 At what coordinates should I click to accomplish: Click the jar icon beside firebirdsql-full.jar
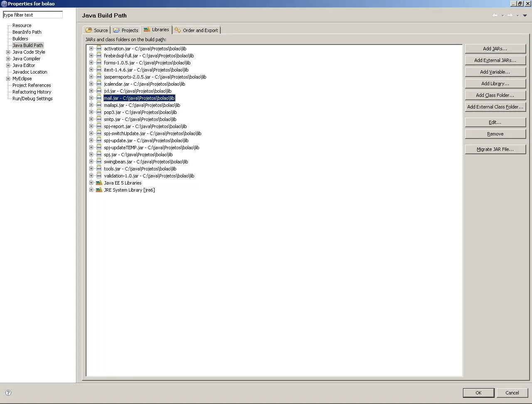point(99,56)
